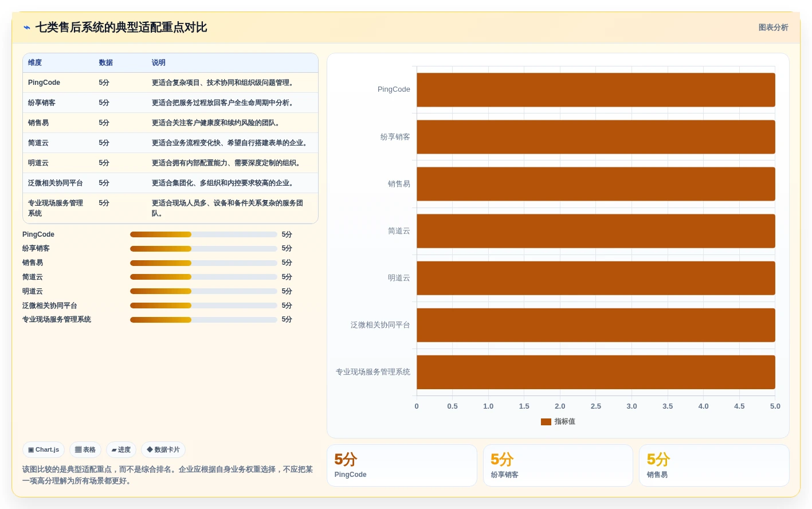Click x-axis tick label 5.0
Screen dimensions: 812x509
tap(775, 406)
